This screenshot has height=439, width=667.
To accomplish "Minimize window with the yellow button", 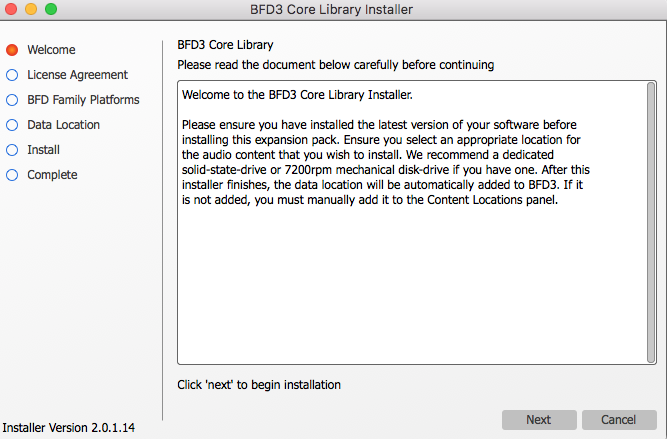I will [x=31, y=9].
